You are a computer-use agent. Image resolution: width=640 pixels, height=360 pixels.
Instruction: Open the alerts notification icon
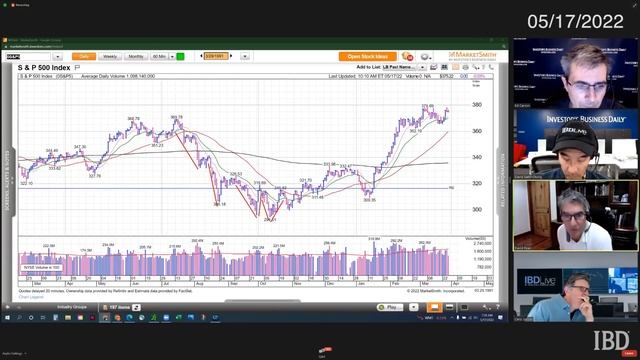407,56
